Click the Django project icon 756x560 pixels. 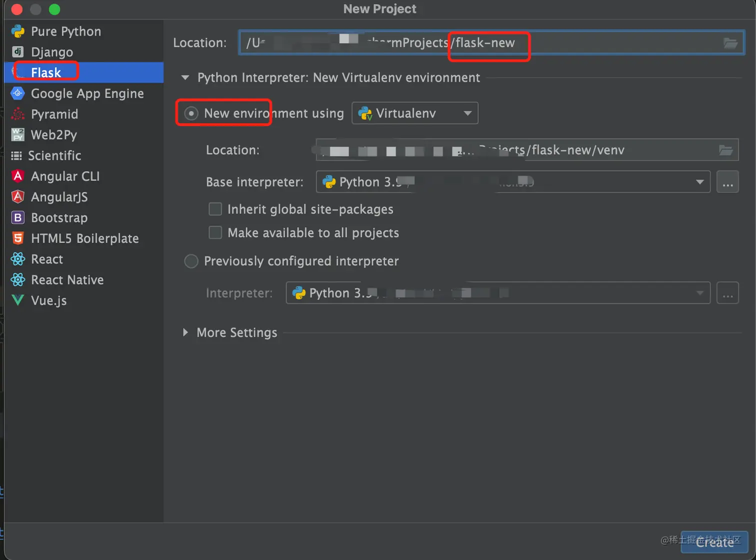pyautogui.click(x=18, y=52)
